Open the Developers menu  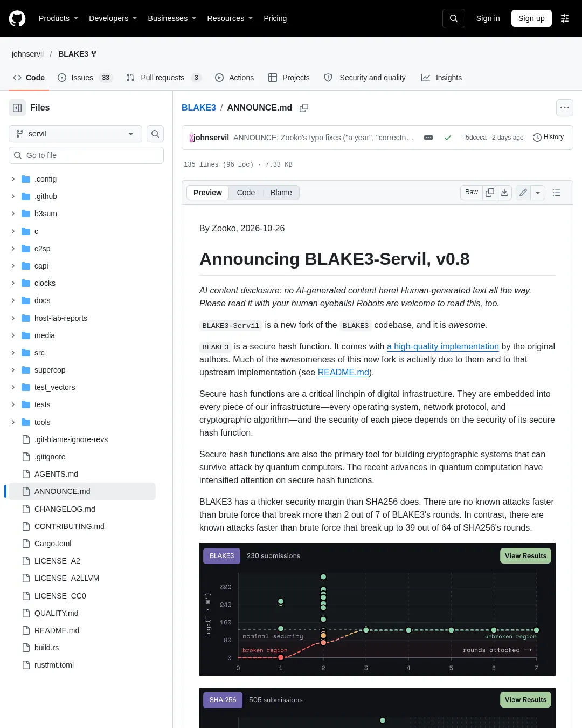tap(113, 18)
